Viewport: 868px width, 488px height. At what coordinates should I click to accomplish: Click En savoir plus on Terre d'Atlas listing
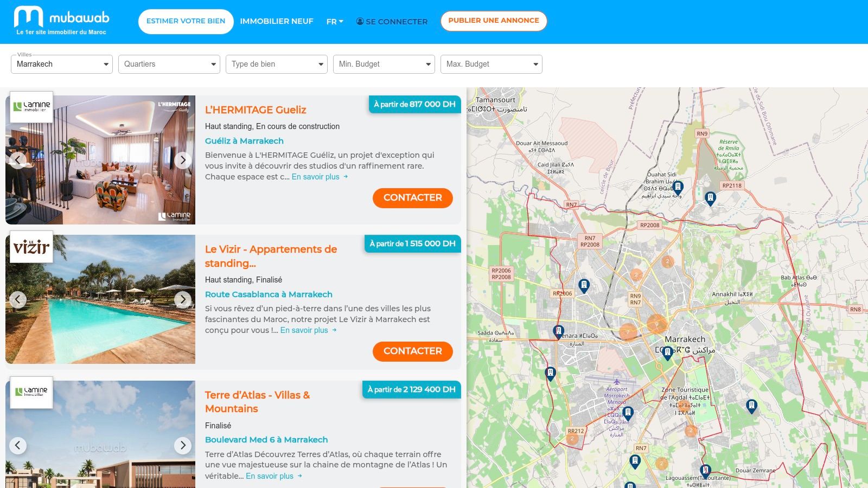click(x=274, y=476)
